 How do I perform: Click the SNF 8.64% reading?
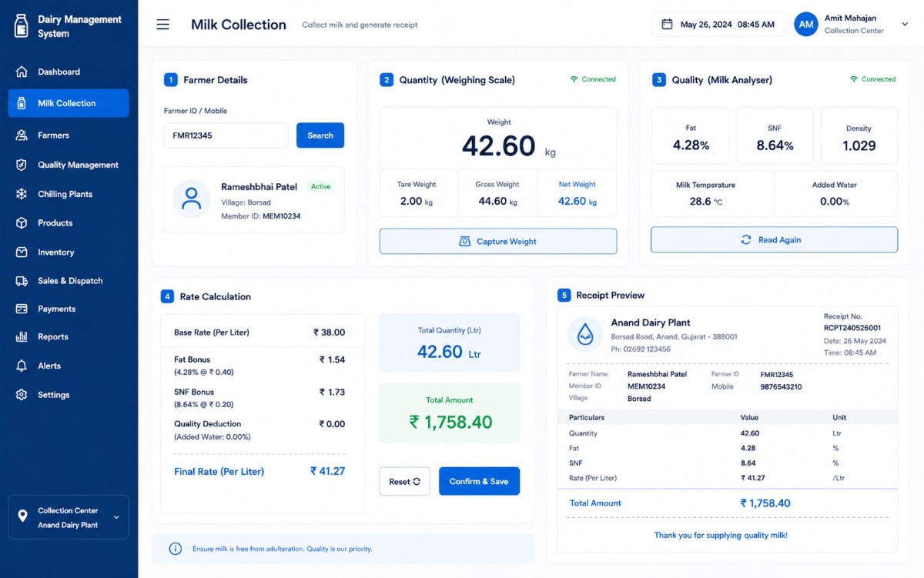[775, 145]
